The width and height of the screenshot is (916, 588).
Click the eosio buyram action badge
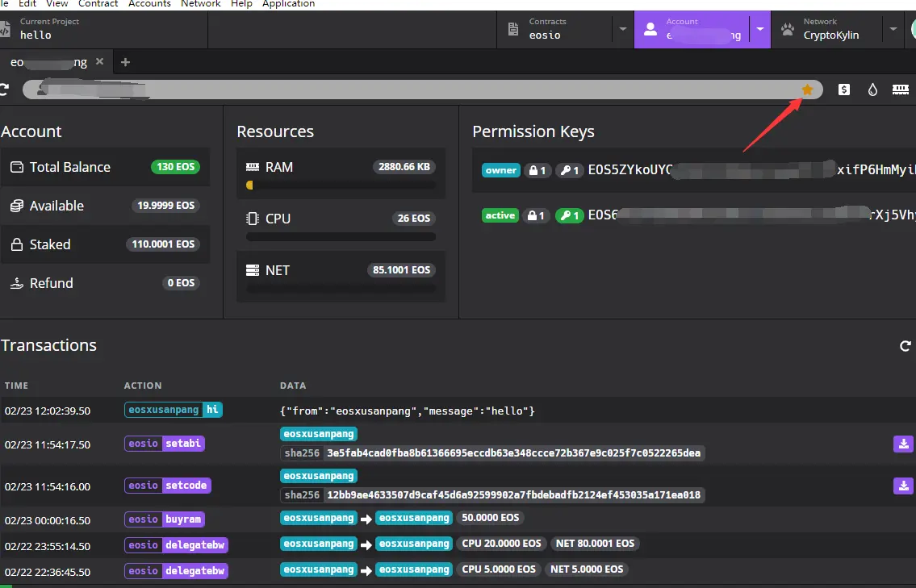pos(164,519)
